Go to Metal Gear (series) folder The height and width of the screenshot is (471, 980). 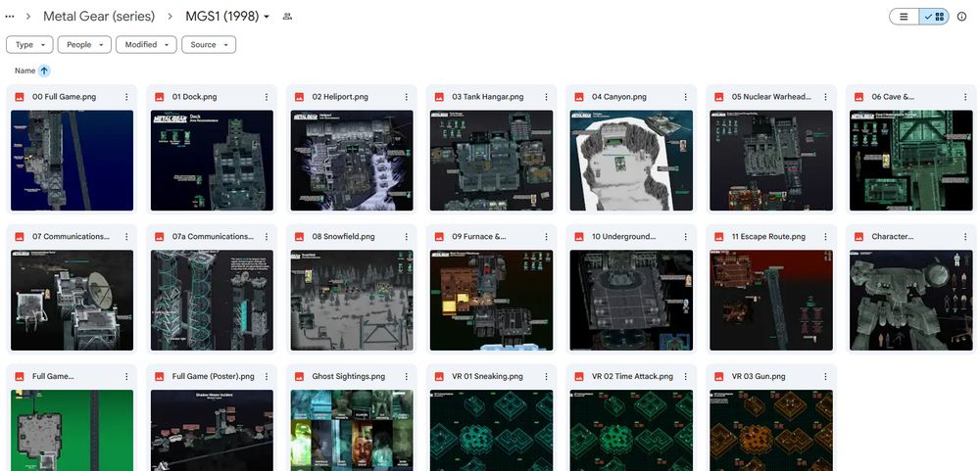[x=99, y=17]
